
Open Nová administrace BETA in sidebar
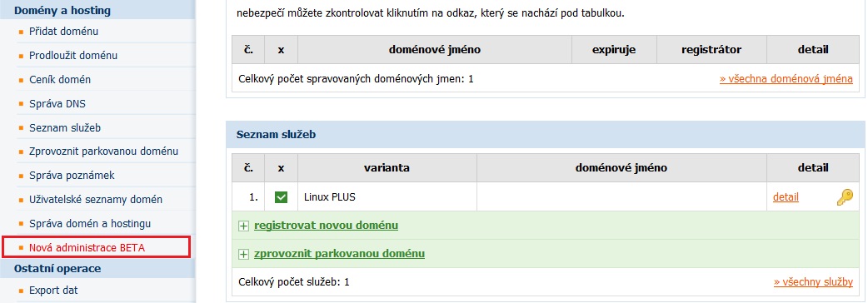point(87,248)
